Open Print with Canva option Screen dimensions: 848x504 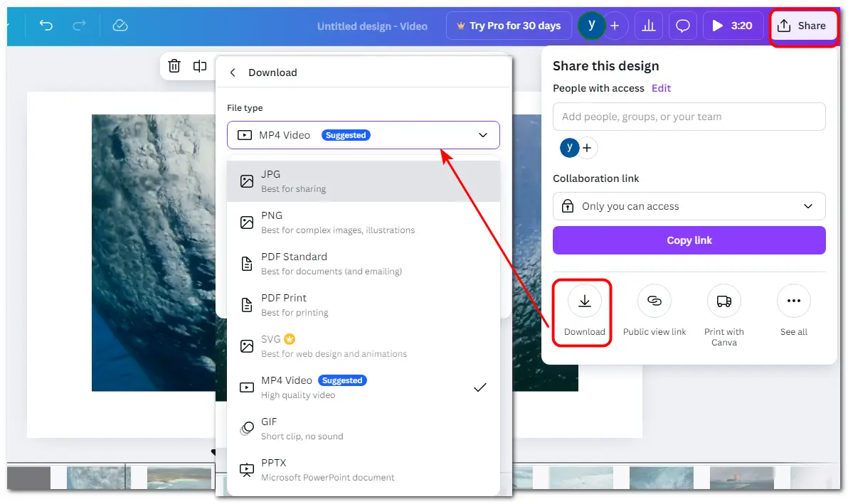click(x=724, y=301)
